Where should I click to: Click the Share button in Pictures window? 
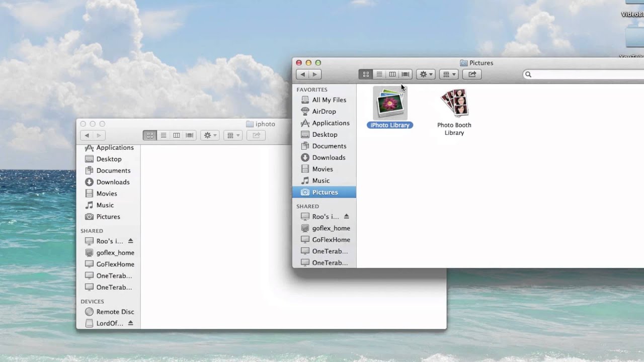[x=472, y=74]
